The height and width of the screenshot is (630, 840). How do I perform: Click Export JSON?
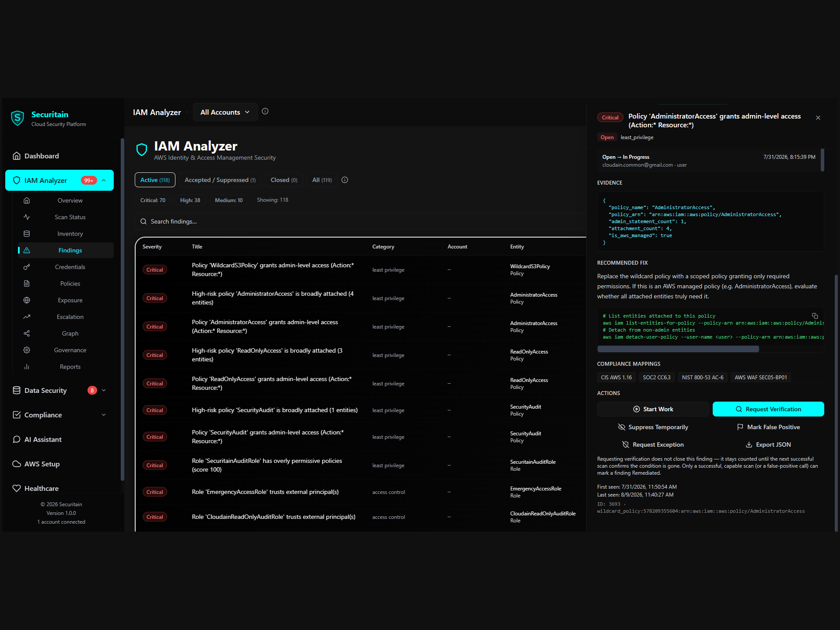pos(768,445)
